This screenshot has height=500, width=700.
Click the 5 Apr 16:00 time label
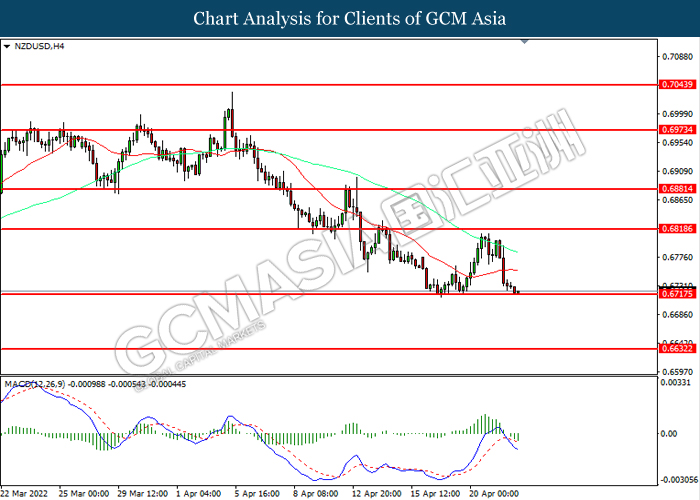[258, 494]
